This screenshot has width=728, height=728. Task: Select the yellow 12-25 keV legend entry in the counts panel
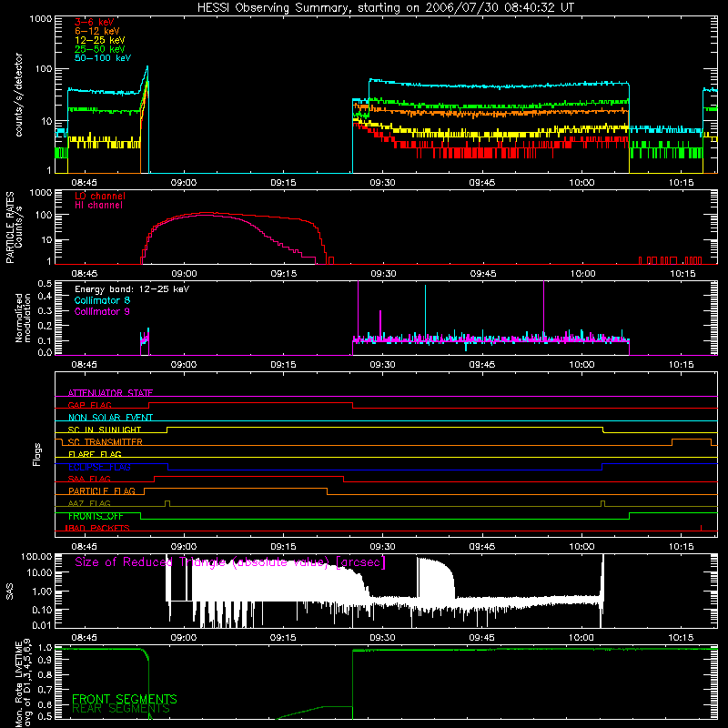click(99, 40)
